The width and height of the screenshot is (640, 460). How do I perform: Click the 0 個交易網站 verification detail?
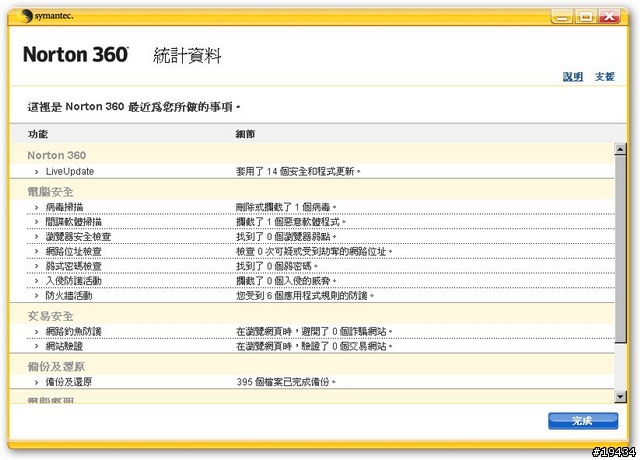point(314,346)
